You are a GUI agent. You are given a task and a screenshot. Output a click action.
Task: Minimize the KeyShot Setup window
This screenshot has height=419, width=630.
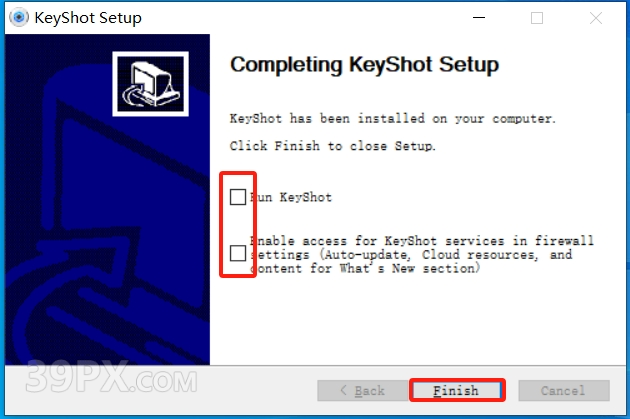point(479,18)
